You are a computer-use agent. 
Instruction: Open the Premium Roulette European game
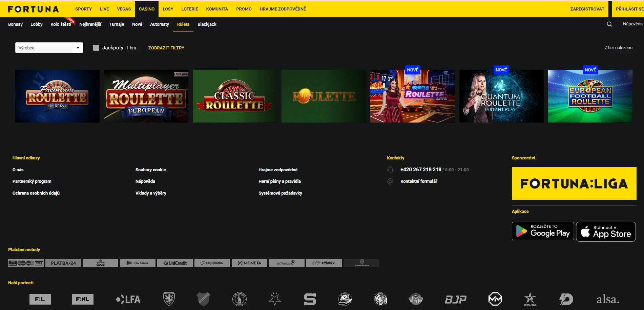[x=57, y=96]
